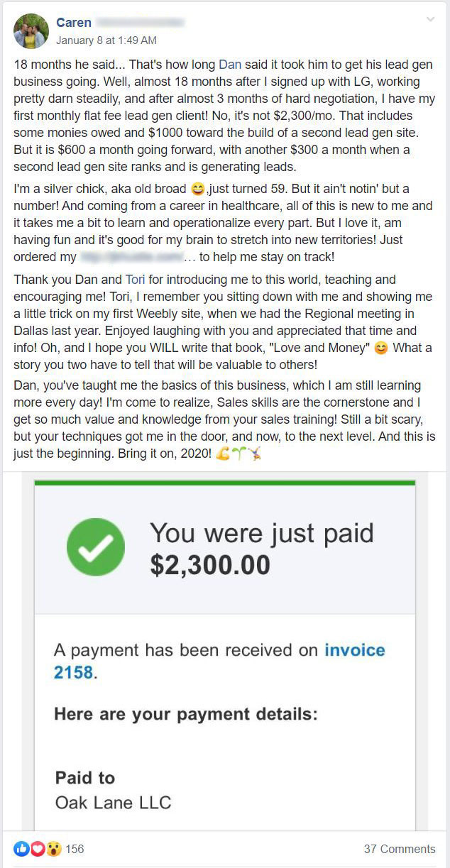View the 156 reactions count
Image resolution: width=450 pixels, height=868 pixels.
coord(75,849)
